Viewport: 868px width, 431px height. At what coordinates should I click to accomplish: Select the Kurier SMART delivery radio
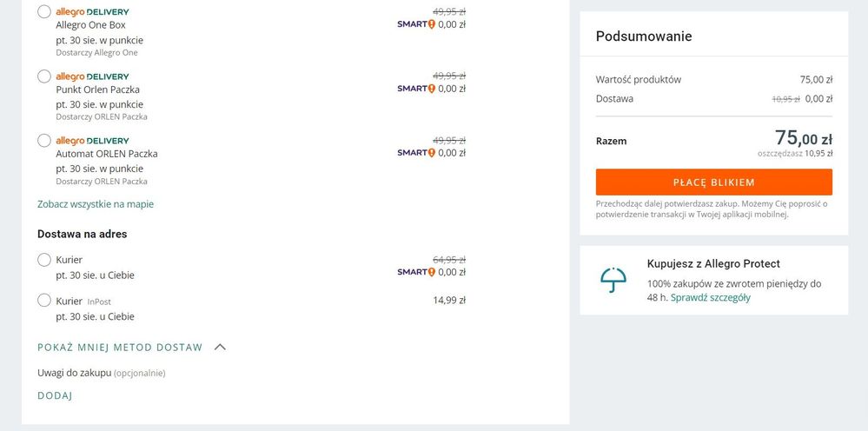pyautogui.click(x=44, y=260)
